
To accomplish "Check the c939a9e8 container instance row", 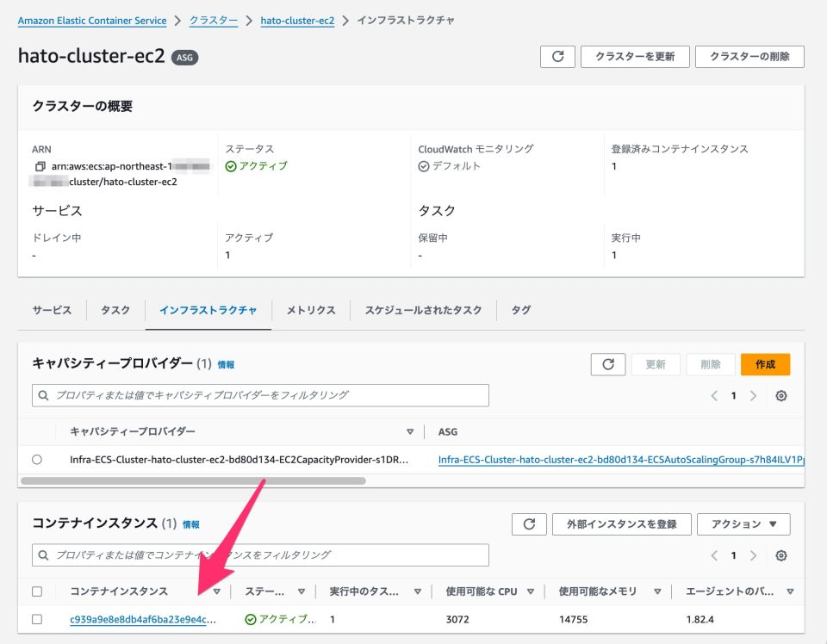I will 37,619.
